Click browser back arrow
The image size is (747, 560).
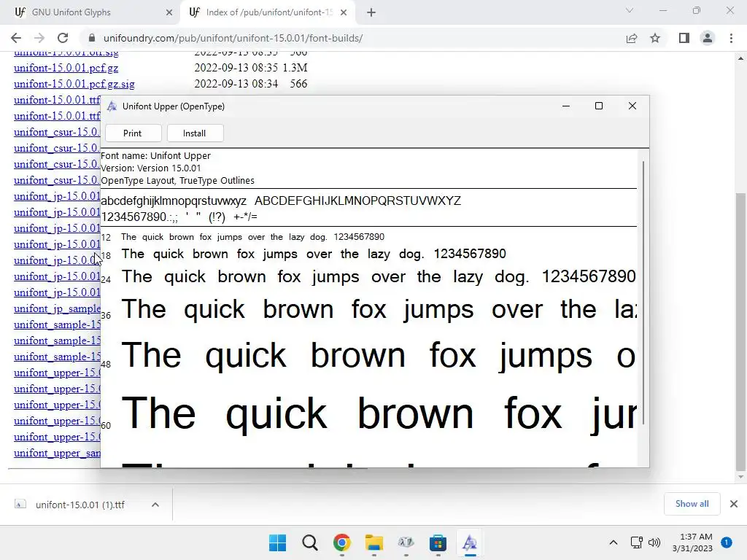pos(16,38)
